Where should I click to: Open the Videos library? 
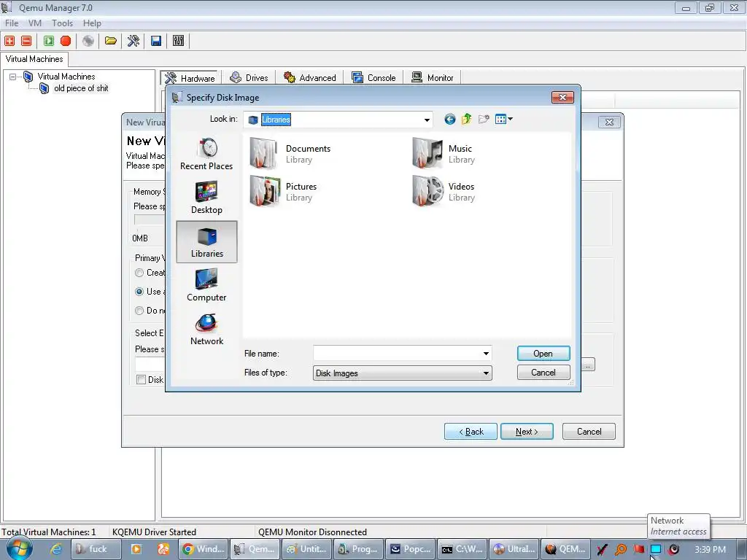point(444,191)
